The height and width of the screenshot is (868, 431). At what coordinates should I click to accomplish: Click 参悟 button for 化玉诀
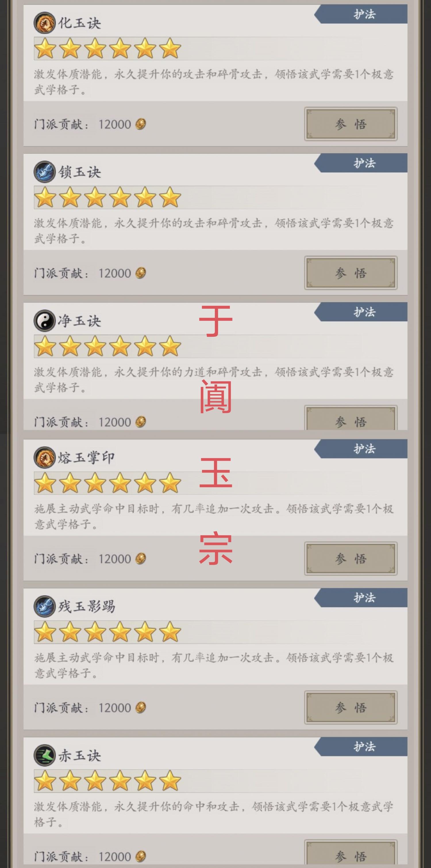[351, 124]
